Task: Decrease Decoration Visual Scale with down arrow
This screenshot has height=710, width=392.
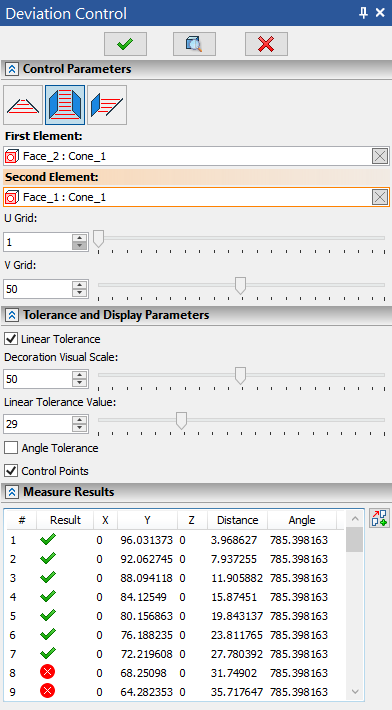Action: (79, 383)
